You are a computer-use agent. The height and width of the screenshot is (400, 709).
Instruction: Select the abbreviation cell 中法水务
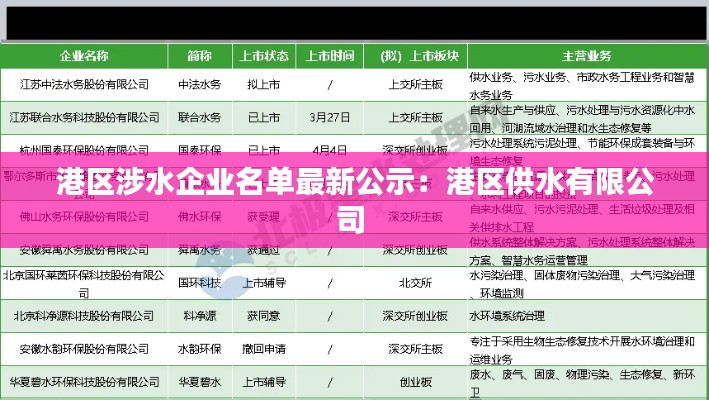point(199,84)
